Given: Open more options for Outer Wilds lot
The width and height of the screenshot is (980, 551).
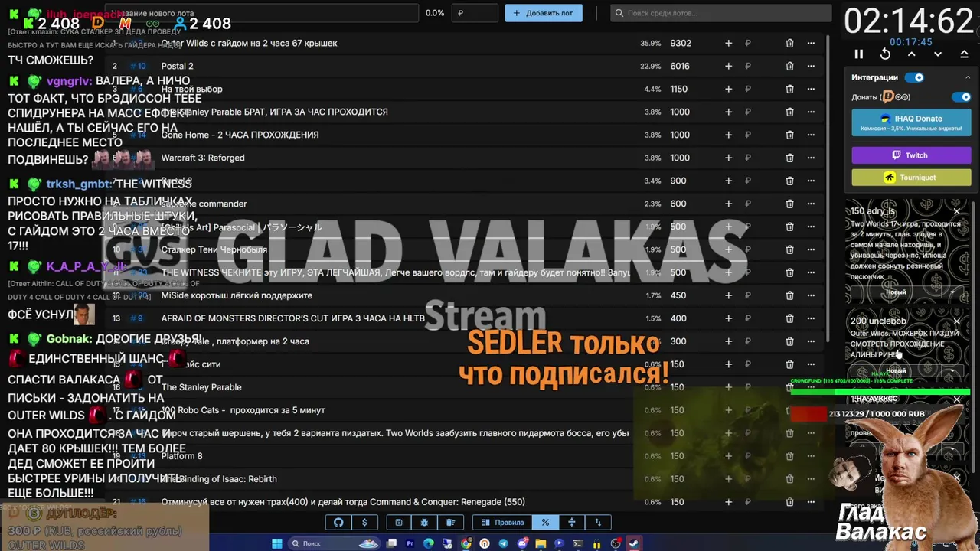Looking at the screenshot, I should pos(811,44).
